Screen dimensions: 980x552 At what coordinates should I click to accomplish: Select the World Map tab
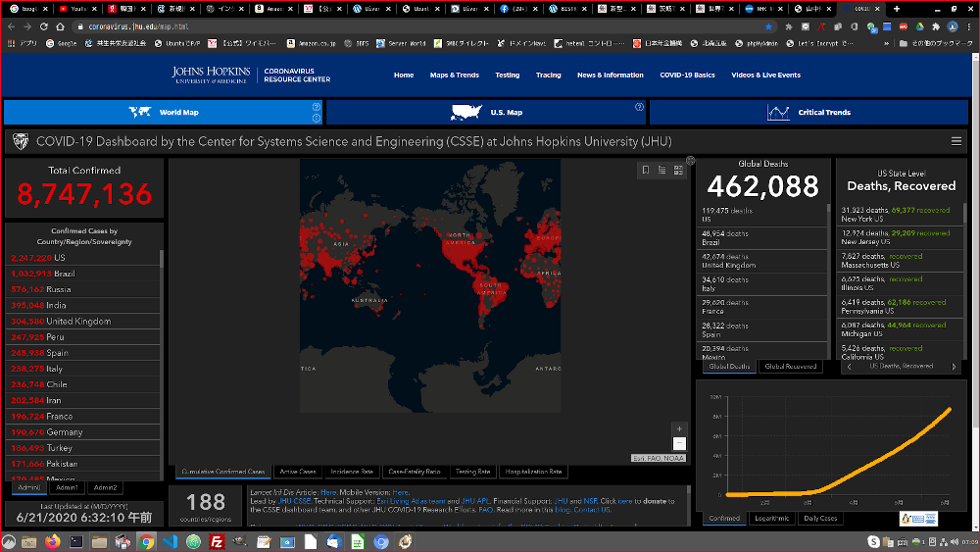pyautogui.click(x=163, y=113)
